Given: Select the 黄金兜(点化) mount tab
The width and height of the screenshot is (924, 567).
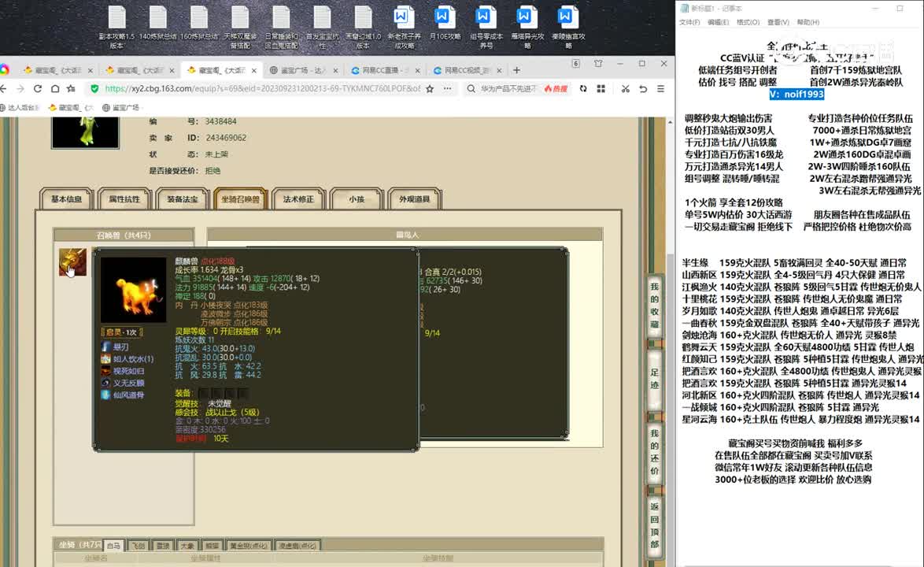Looking at the screenshot, I should 248,546.
